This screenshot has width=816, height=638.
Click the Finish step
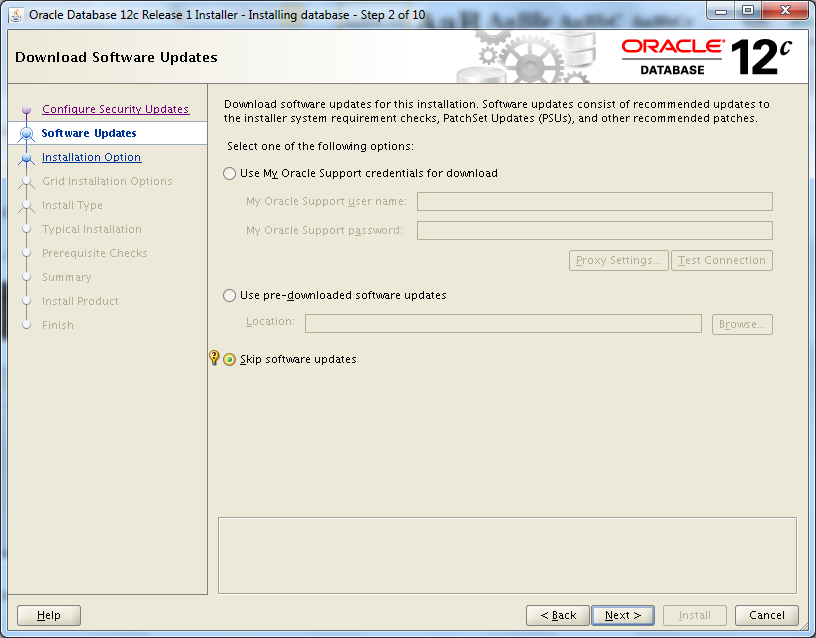pos(58,325)
